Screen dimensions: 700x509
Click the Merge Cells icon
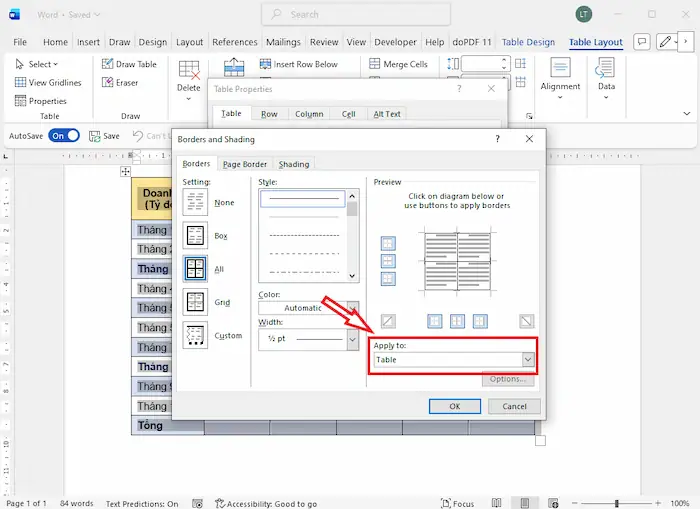398,64
